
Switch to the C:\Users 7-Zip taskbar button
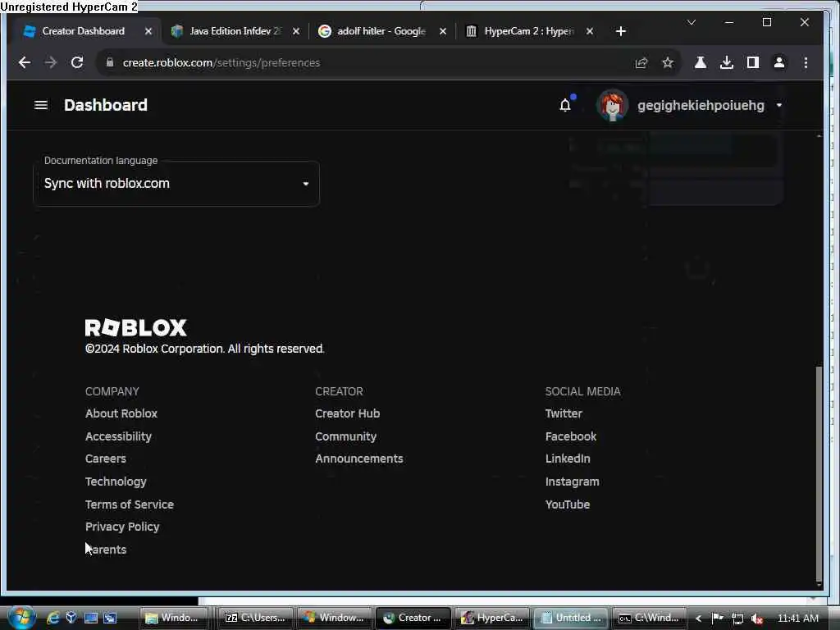pos(256,618)
